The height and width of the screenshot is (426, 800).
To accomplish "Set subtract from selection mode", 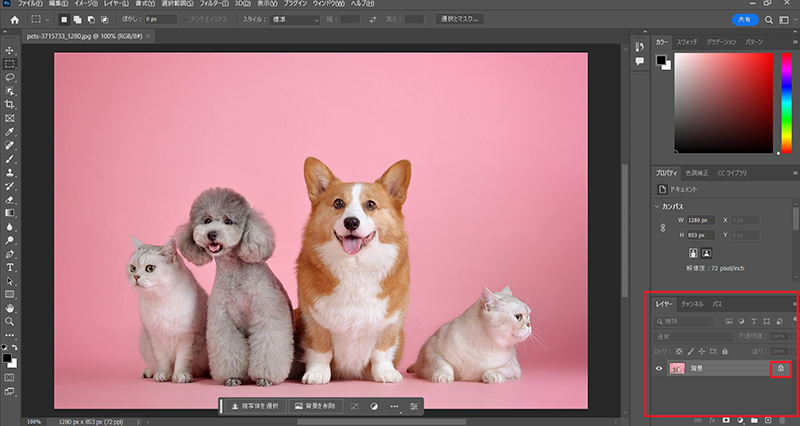I will pos(91,20).
